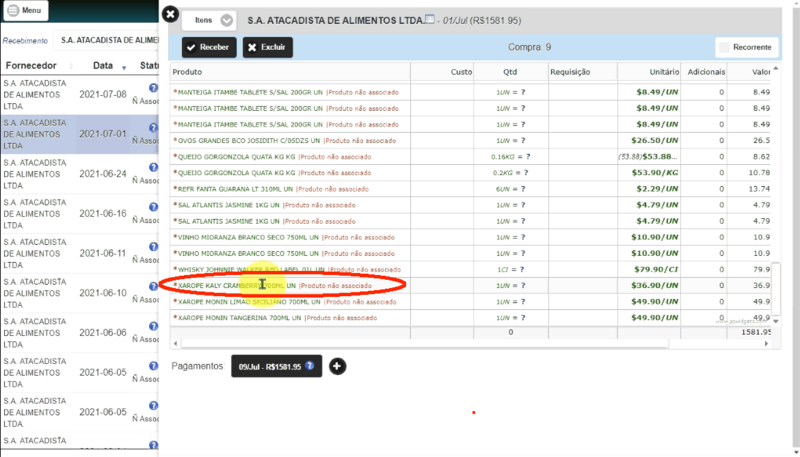The image size is (800, 457).
Task: Click unit price $26.50/UN for Ovos
Action: point(657,140)
